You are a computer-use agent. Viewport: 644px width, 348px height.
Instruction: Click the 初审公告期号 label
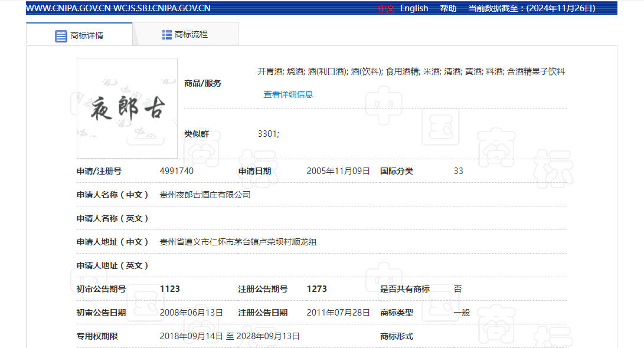tap(101, 289)
